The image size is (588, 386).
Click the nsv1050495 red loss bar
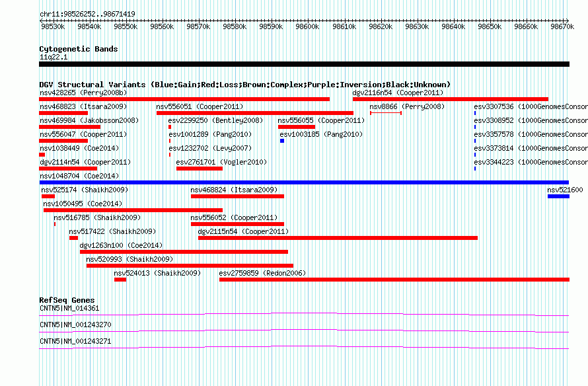click(133, 210)
